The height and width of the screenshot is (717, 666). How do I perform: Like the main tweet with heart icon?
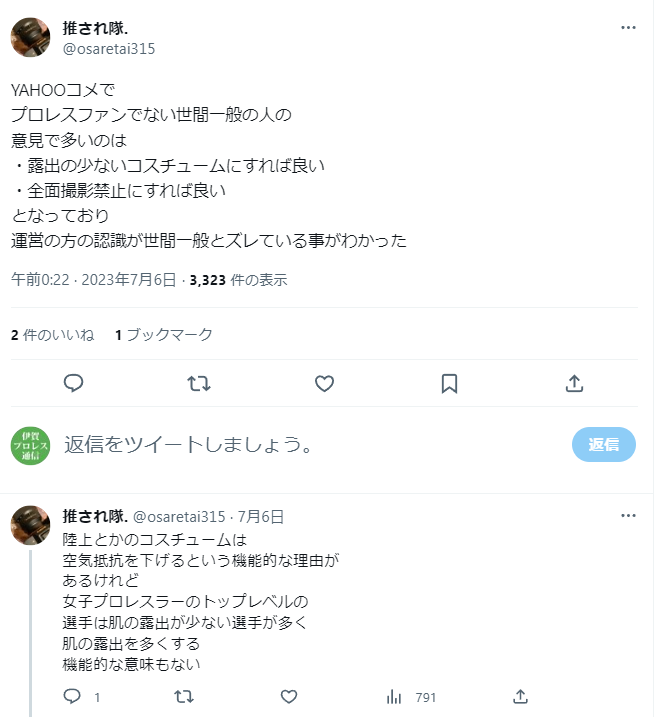324,383
